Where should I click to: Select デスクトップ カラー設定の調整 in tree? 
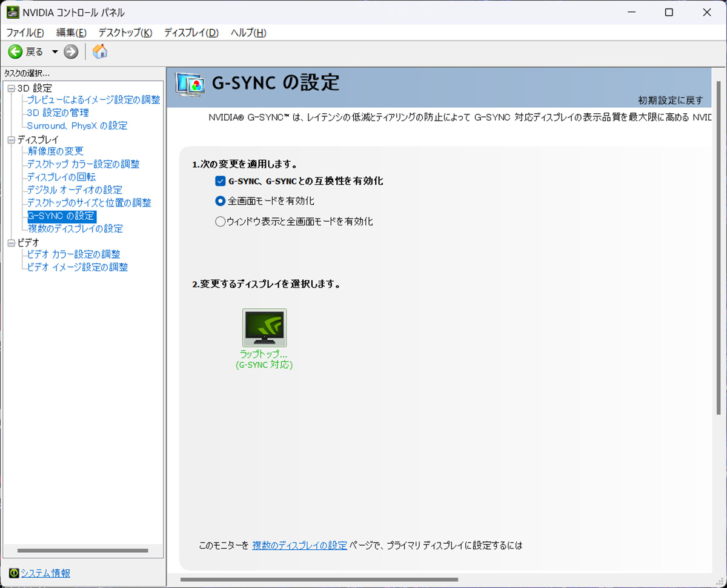click(83, 164)
